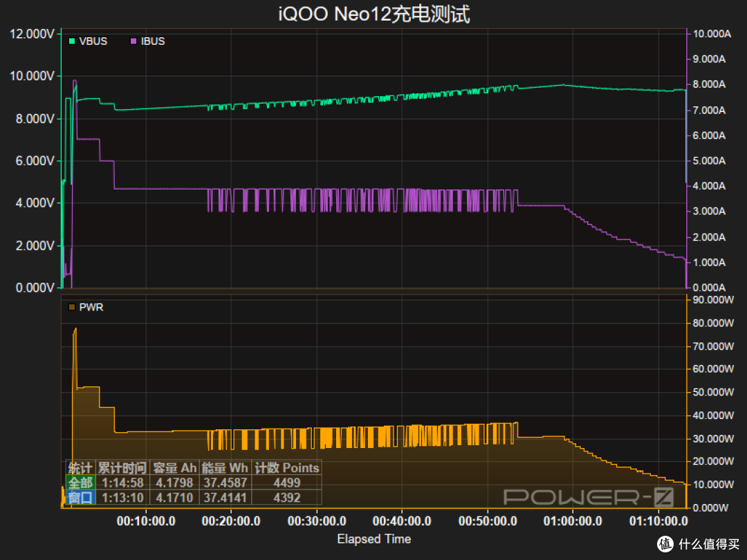Viewport: 747px width, 560px height.
Task: Click the 5.000A current axis label
Action: tap(709, 161)
